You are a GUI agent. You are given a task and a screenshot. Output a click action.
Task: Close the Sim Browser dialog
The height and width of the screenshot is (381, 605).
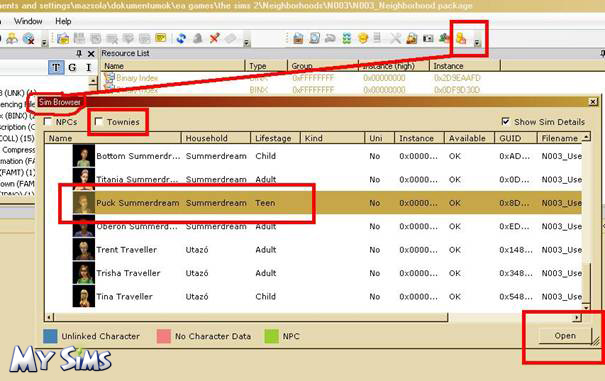tap(593, 102)
